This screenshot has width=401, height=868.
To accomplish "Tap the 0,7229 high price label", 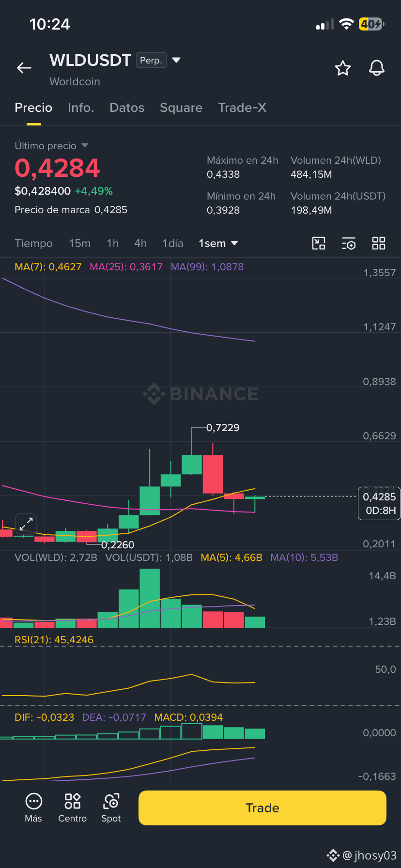I will [x=223, y=428].
